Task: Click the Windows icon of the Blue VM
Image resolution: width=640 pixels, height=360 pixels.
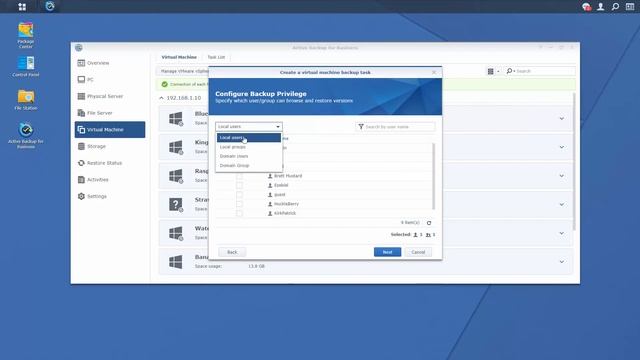Action: 176,118
